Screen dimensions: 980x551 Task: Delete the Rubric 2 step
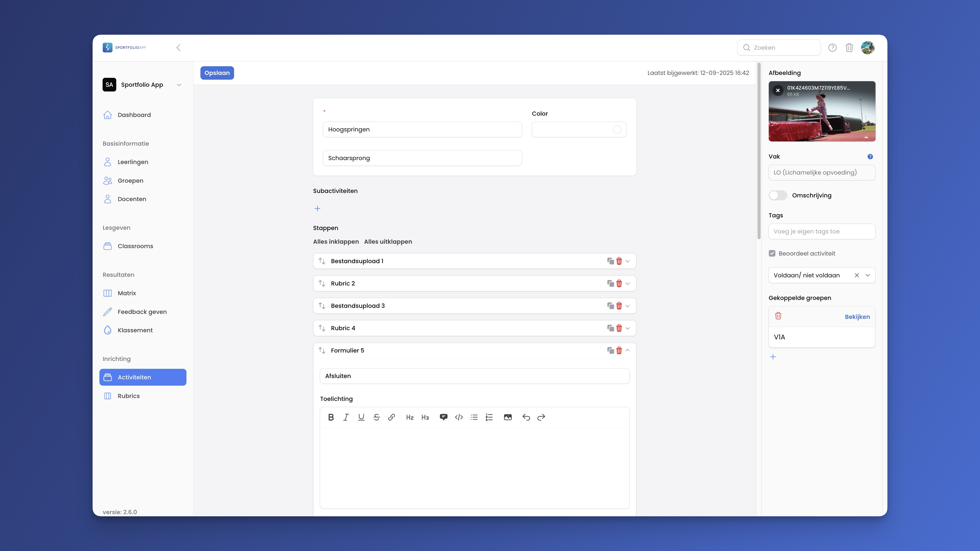click(x=619, y=283)
